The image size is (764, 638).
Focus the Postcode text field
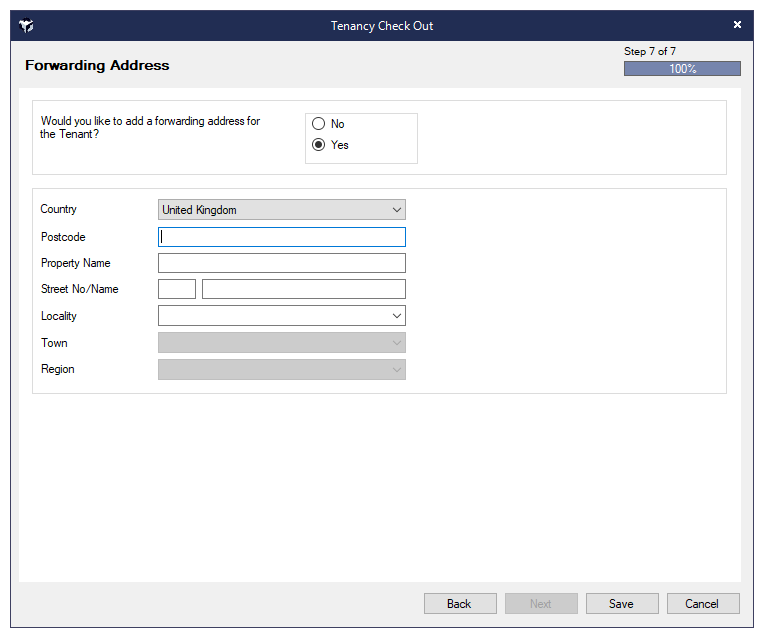pos(282,237)
